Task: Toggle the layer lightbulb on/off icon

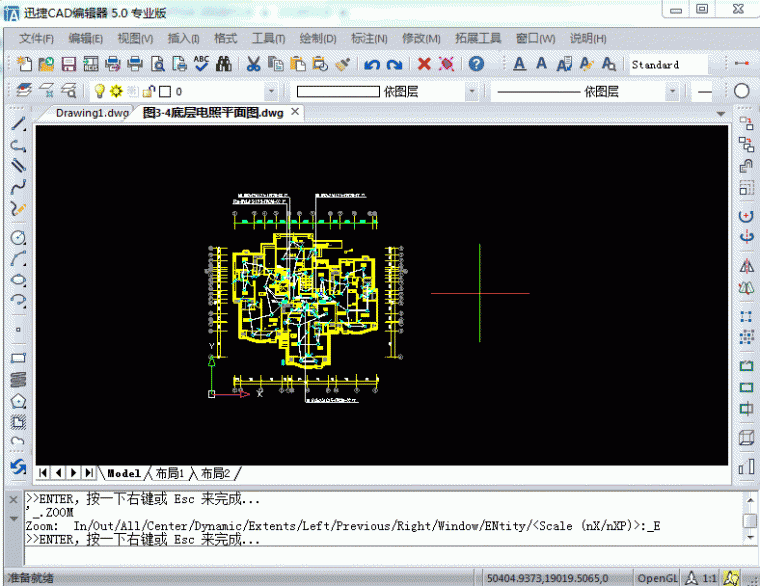Action: coord(100,91)
